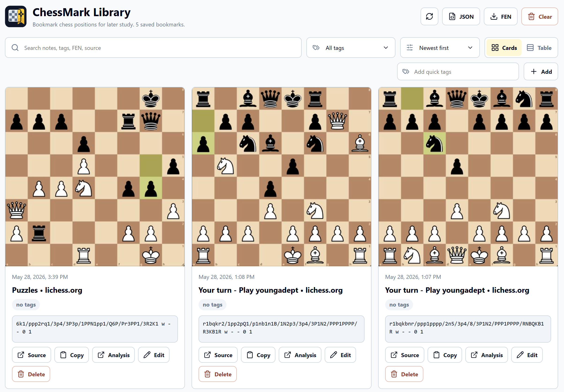Delete the 1:08 PM bookmark

[x=217, y=374]
